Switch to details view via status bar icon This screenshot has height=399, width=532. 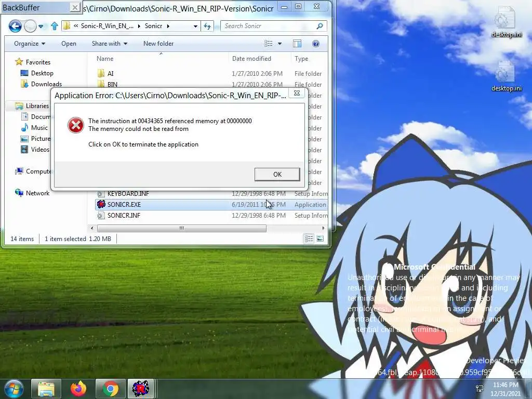309,239
